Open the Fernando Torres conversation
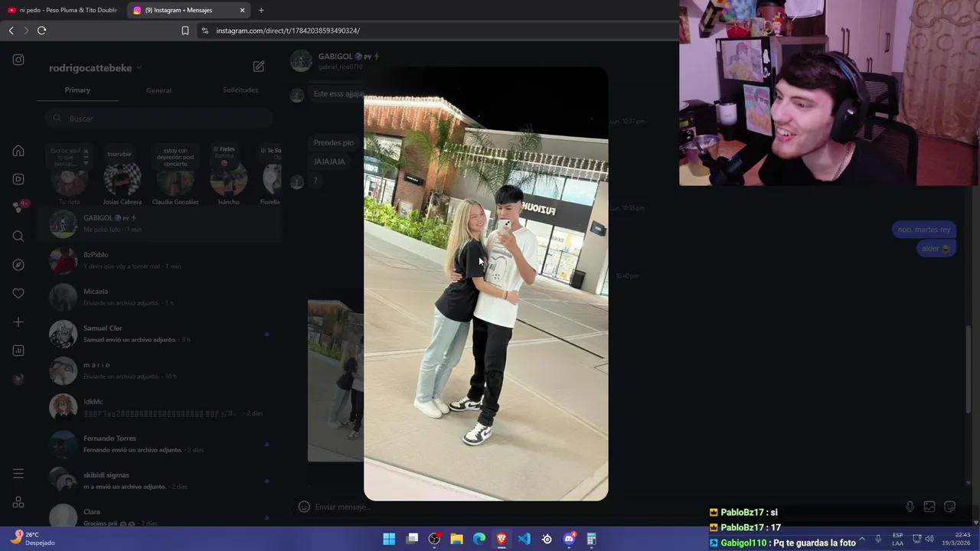Screen dimensions: 980x551 (x=158, y=444)
